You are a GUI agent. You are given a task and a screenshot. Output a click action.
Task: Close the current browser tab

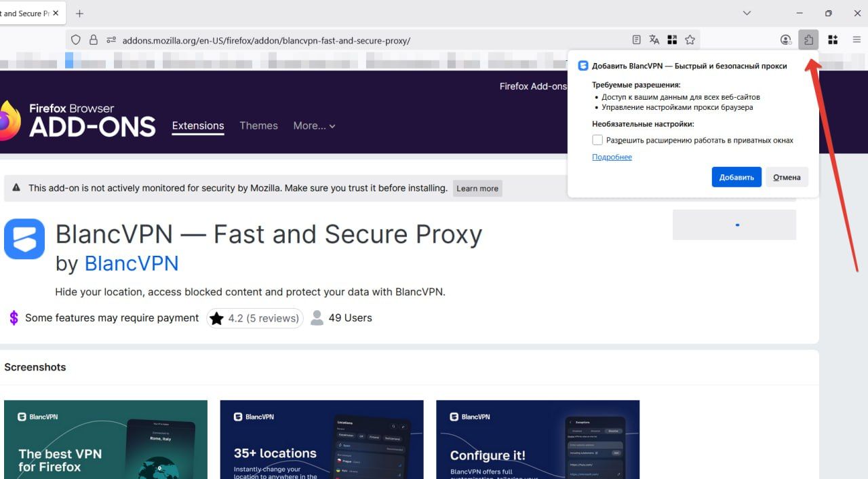(x=55, y=14)
